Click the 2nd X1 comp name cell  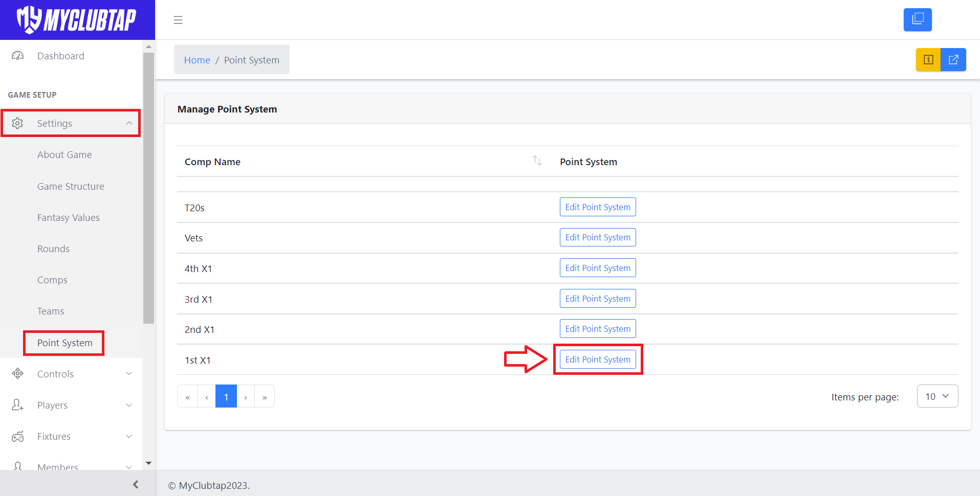pyautogui.click(x=200, y=329)
